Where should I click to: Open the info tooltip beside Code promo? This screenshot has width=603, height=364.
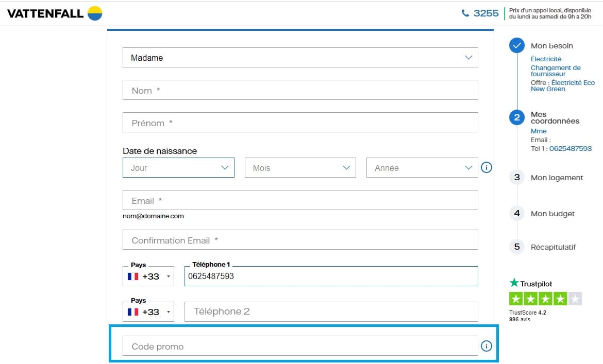[x=487, y=346]
